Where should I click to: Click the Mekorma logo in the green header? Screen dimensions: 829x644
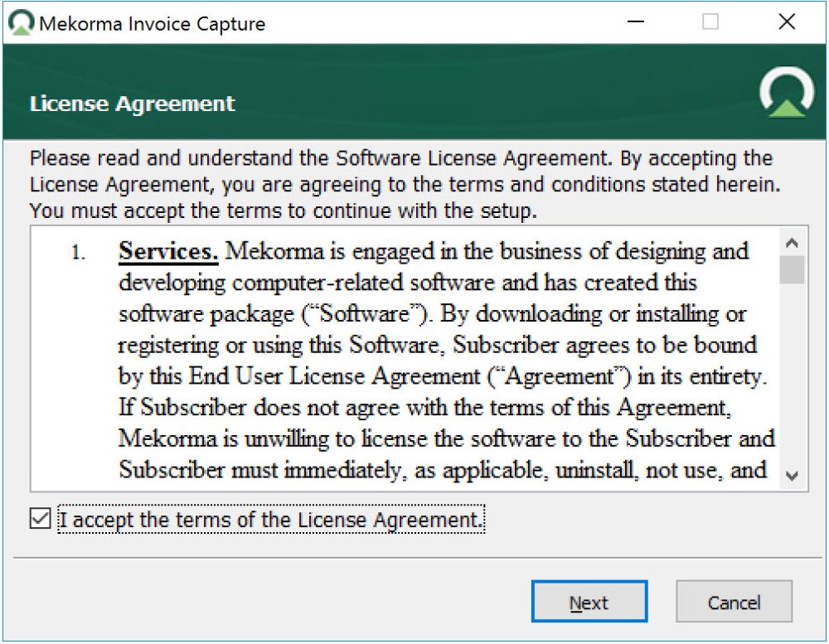tap(786, 93)
